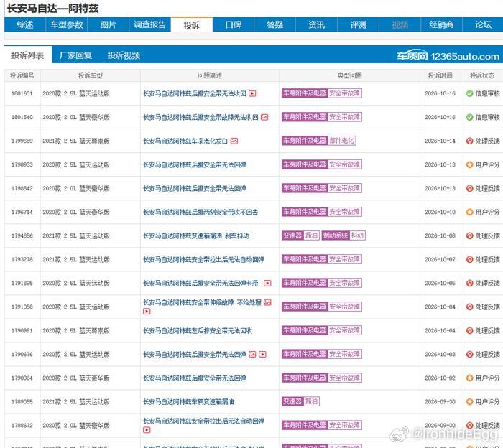Click the 投诉状态 column header
503x448 pixels.
(x=482, y=75)
